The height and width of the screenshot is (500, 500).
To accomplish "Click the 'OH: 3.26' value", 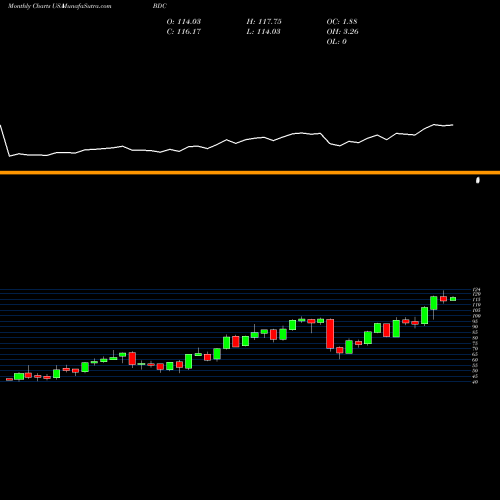I will [343, 32].
